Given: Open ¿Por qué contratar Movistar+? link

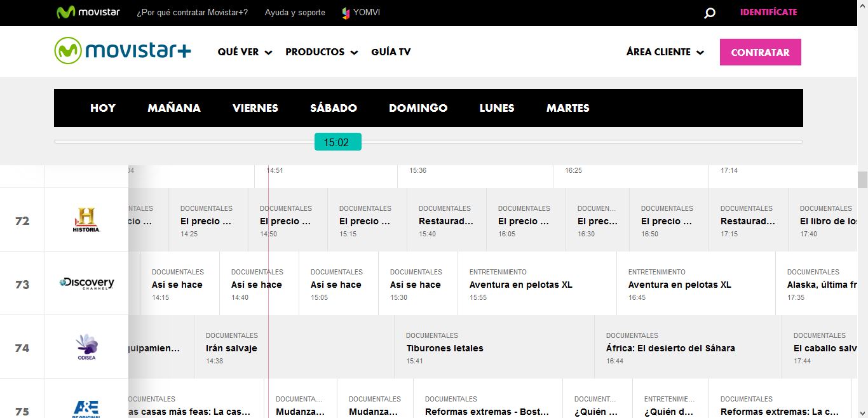Looking at the screenshot, I should [193, 13].
